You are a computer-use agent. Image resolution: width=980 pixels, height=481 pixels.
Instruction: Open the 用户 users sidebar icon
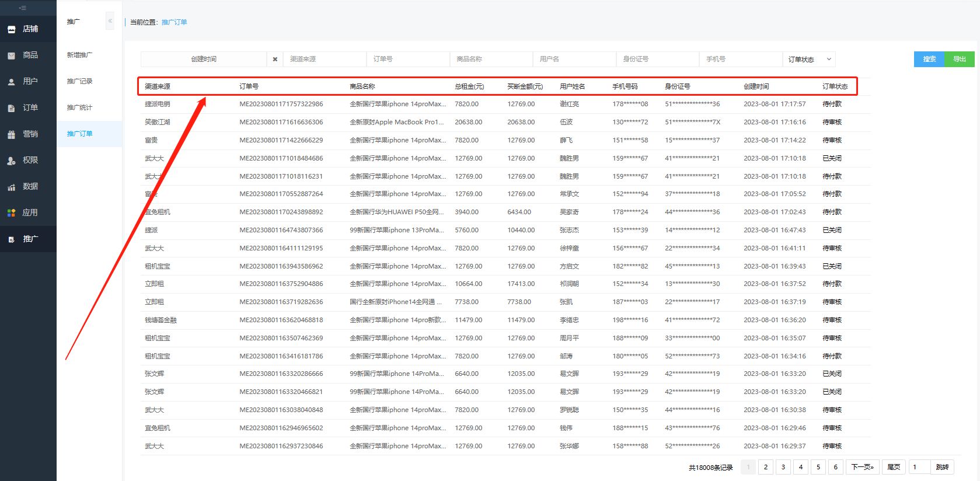[x=11, y=82]
